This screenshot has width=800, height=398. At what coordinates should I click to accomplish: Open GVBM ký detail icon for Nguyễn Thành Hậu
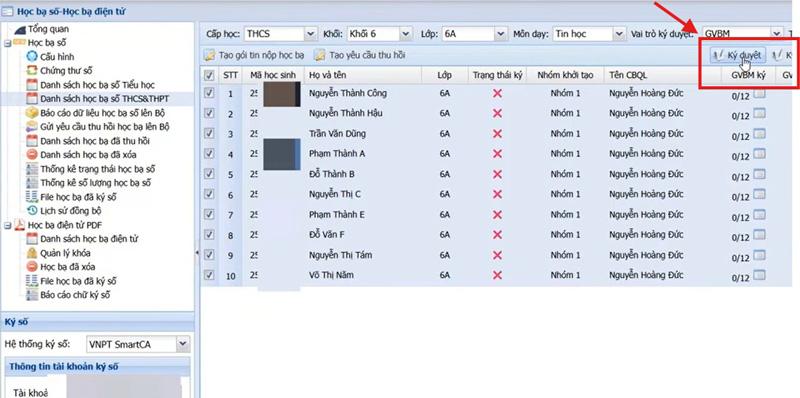[x=759, y=114]
